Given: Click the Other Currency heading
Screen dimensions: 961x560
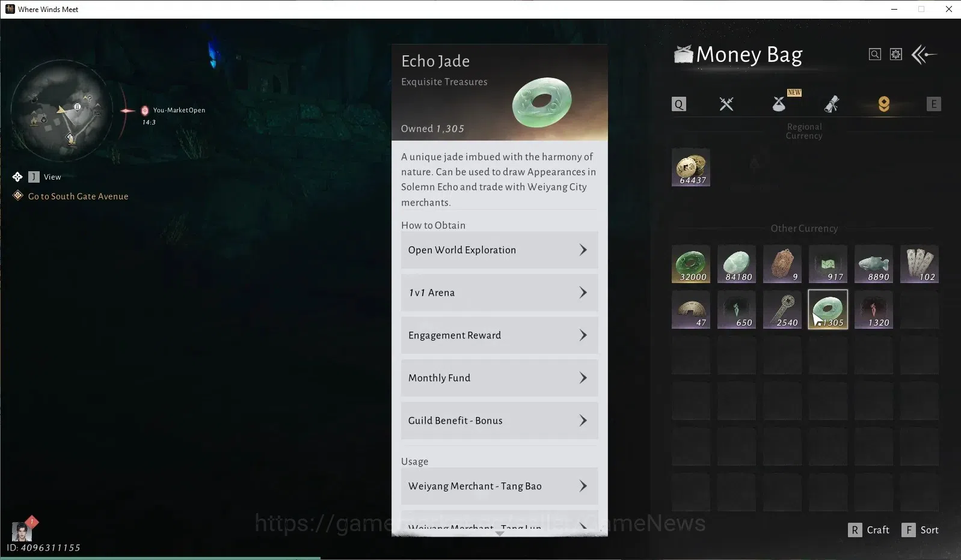Looking at the screenshot, I should click(x=804, y=228).
